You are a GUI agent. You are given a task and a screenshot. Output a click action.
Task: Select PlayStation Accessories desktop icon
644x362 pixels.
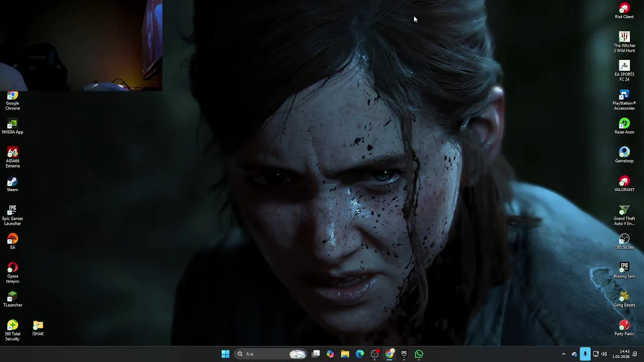pyautogui.click(x=624, y=100)
